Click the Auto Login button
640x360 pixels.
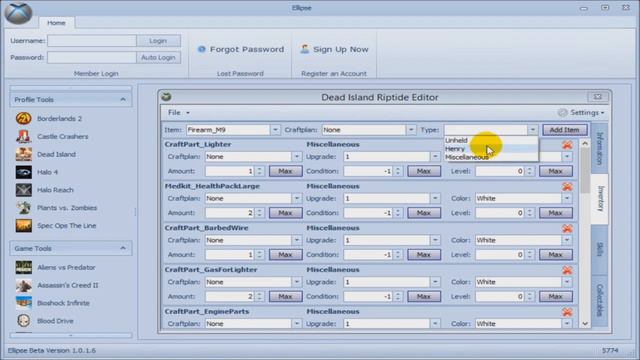tap(158, 58)
